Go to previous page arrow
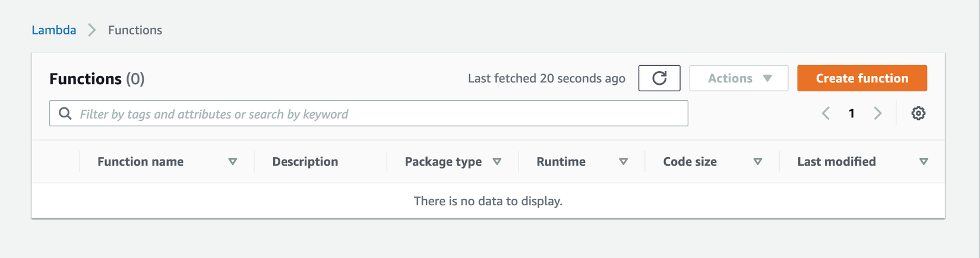This screenshot has width=980, height=258. pyautogui.click(x=826, y=113)
